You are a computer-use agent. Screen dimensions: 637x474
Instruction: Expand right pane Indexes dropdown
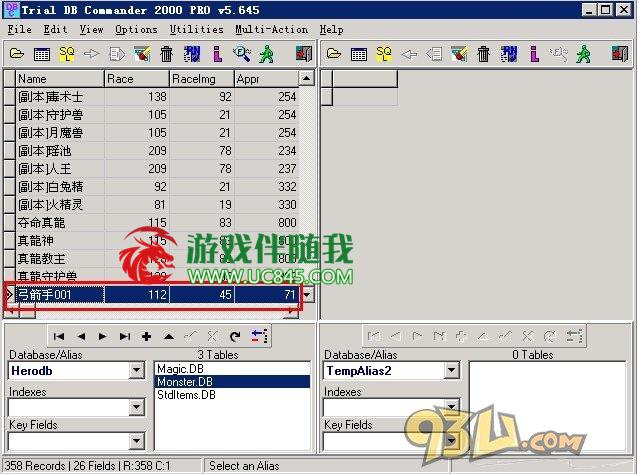451,406
